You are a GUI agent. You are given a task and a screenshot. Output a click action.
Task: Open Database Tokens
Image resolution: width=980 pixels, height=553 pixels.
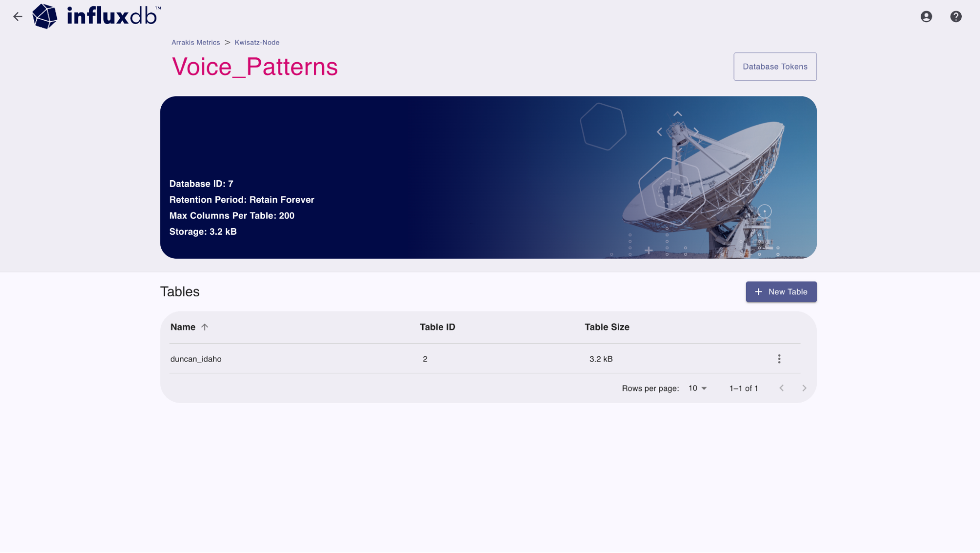click(775, 66)
